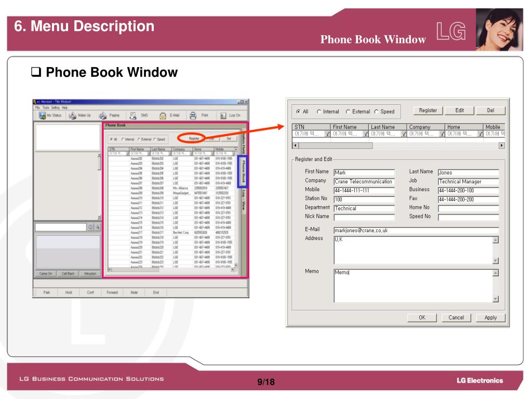Click the Edit button in enlarged dialog
The height and width of the screenshot is (399, 532).
tap(459, 110)
